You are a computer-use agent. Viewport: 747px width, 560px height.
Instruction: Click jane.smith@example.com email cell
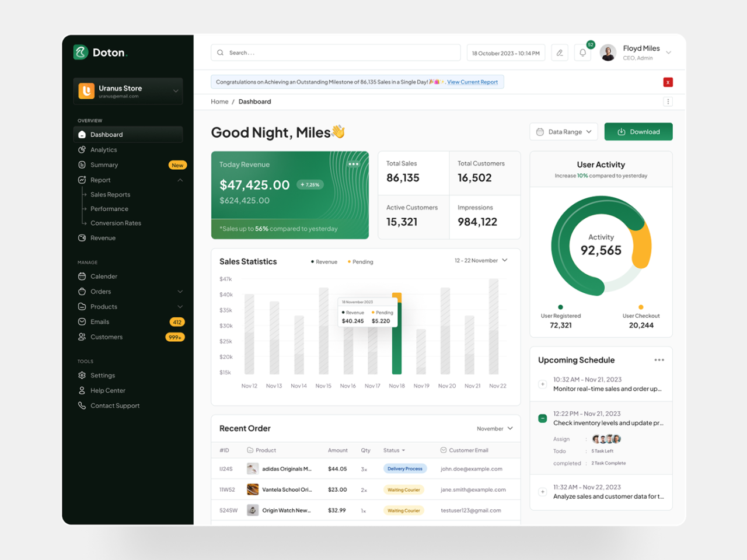click(473, 490)
